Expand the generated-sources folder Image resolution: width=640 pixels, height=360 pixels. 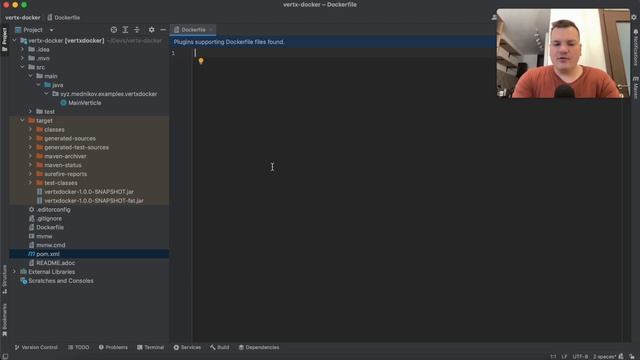(31, 138)
